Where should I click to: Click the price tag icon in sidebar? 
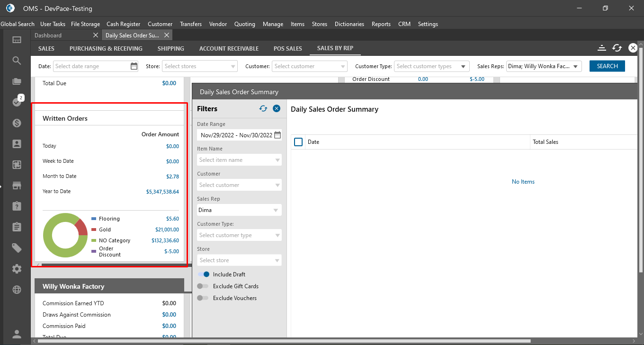coord(17,248)
